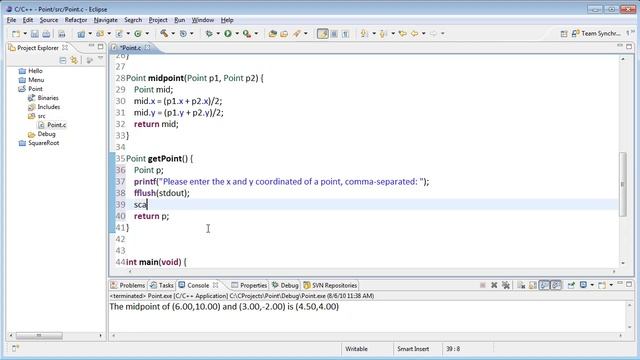640x360 pixels.
Task: Open the External Tools dropdown arrow
Action: pyautogui.click(x=256, y=34)
